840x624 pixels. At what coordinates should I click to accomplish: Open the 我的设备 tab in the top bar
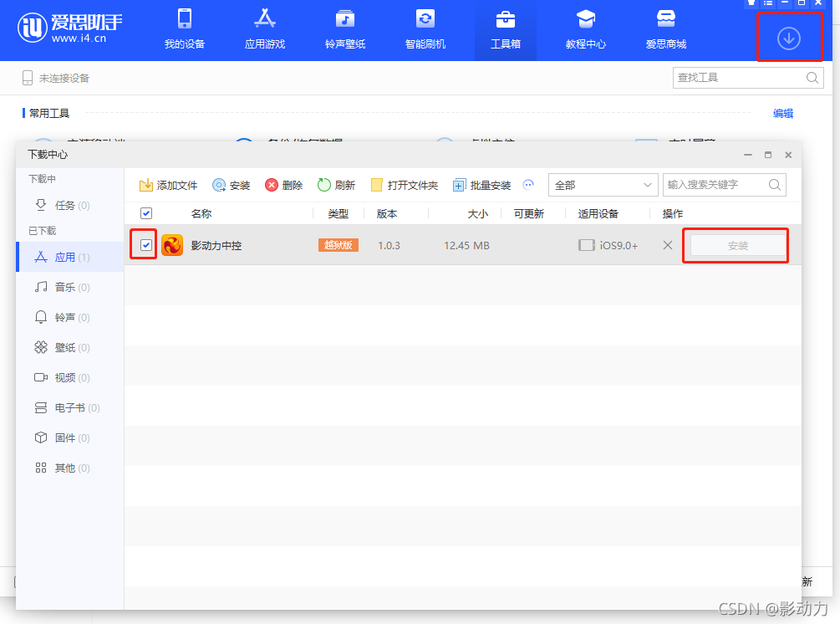click(184, 29)
